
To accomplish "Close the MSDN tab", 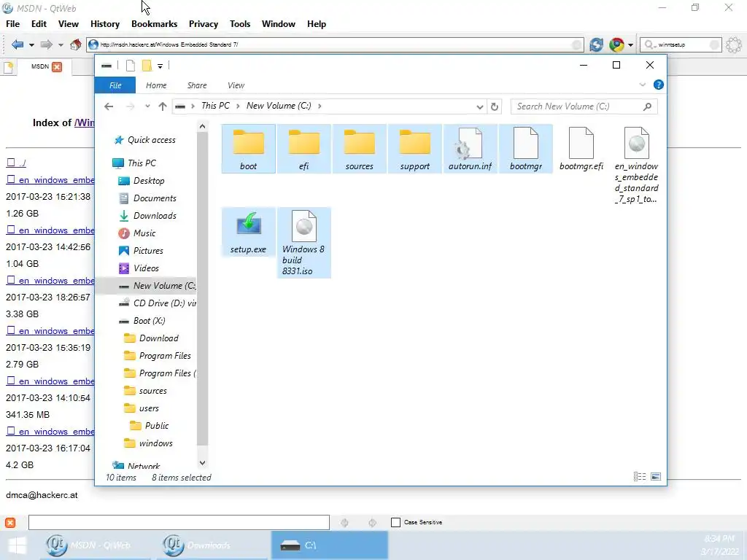I will tap(57, 66).
